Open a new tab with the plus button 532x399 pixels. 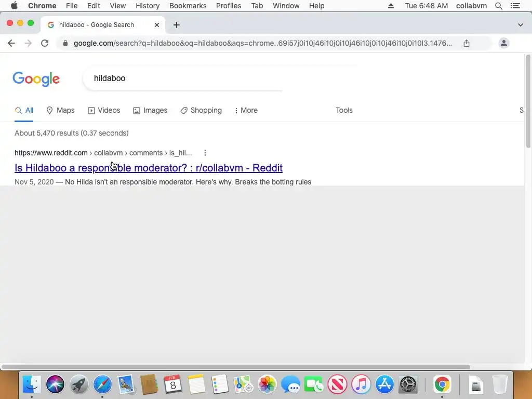click(177, 25)
